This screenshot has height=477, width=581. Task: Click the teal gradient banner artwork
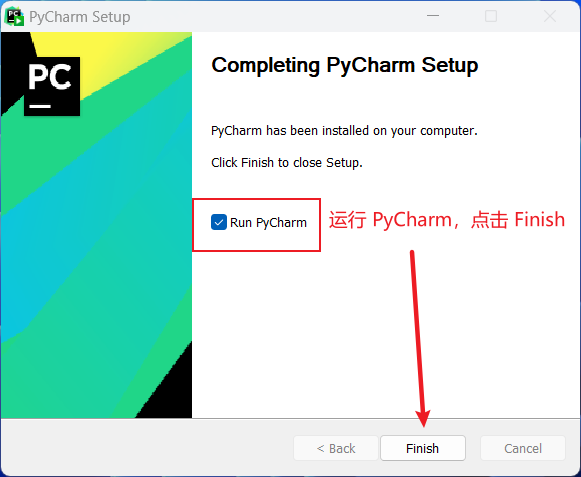(x=96, y=241)
